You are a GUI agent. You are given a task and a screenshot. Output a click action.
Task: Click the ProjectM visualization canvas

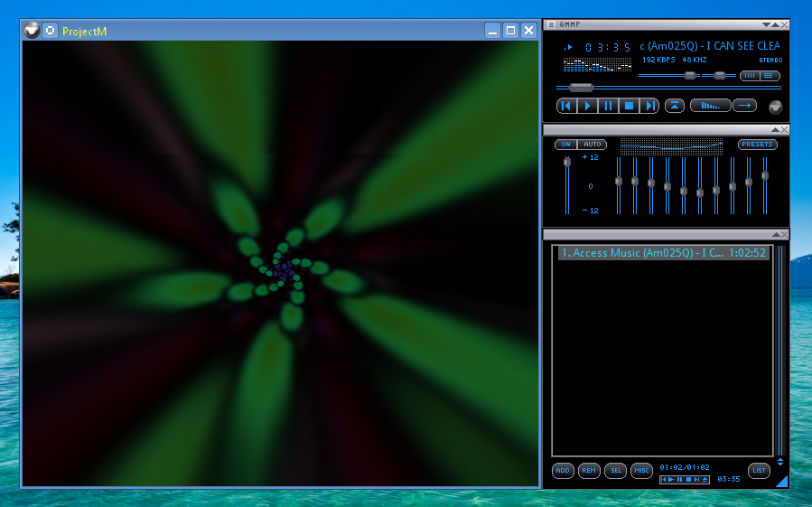coord(280,264)
